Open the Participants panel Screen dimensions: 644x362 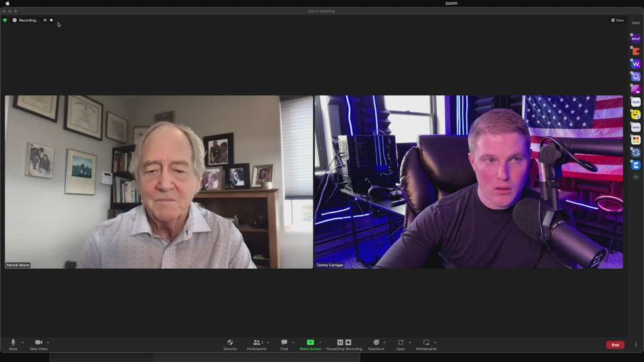point(256,343)
